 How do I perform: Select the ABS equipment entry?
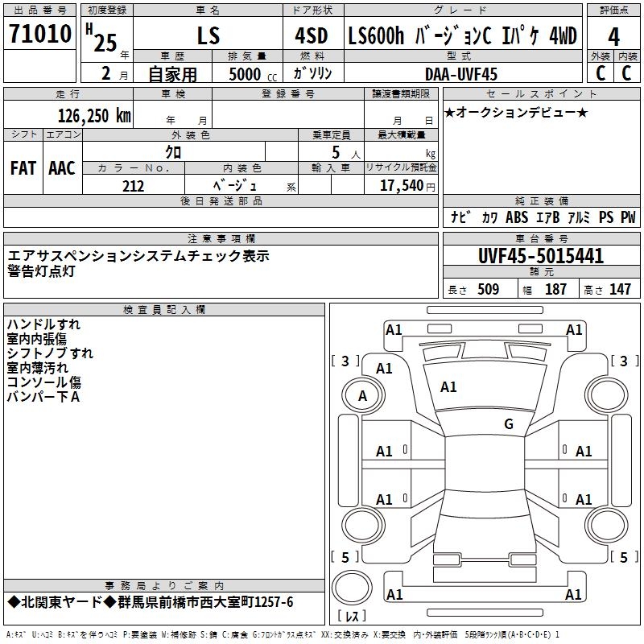click(x=517, y=217)
